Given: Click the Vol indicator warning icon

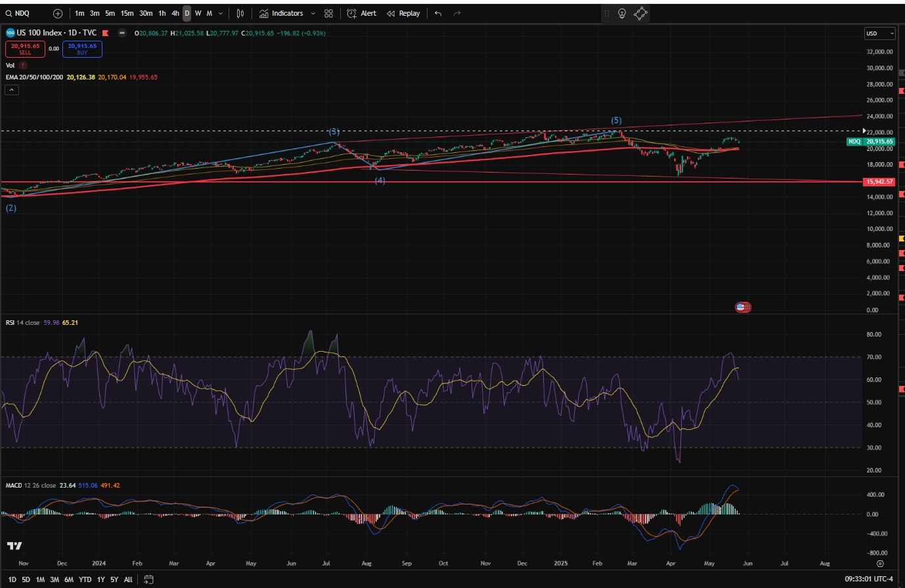Looking at the screenshot, I should click(23, 65).
